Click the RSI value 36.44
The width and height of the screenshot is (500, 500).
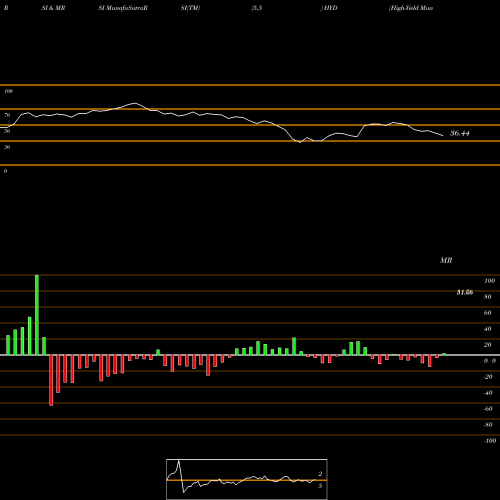pyautogui.click(x=460, y=133)
